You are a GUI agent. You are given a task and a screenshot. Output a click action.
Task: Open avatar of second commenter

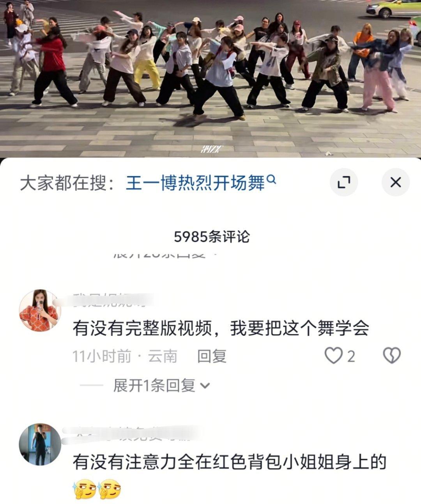point(40,444)
